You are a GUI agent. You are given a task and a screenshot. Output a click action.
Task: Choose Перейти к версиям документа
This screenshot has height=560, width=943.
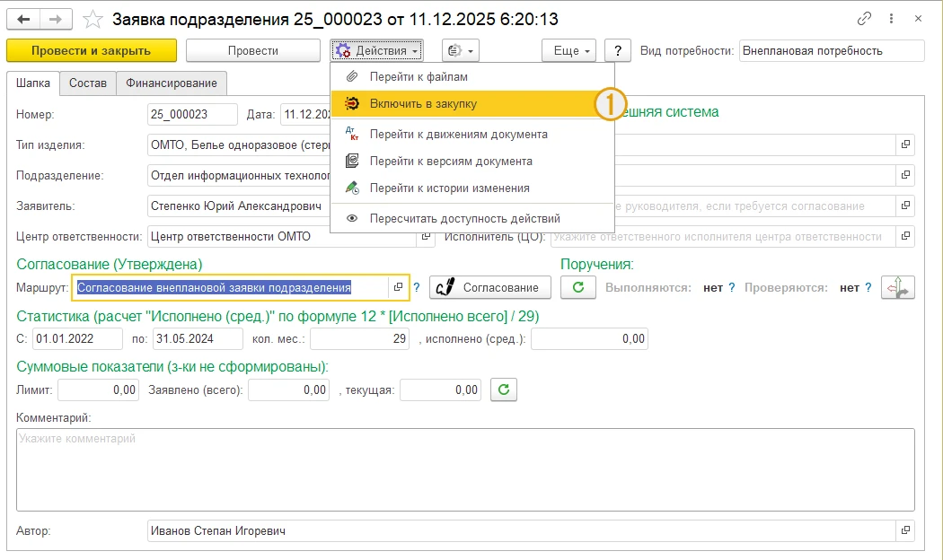coord(472,162)
